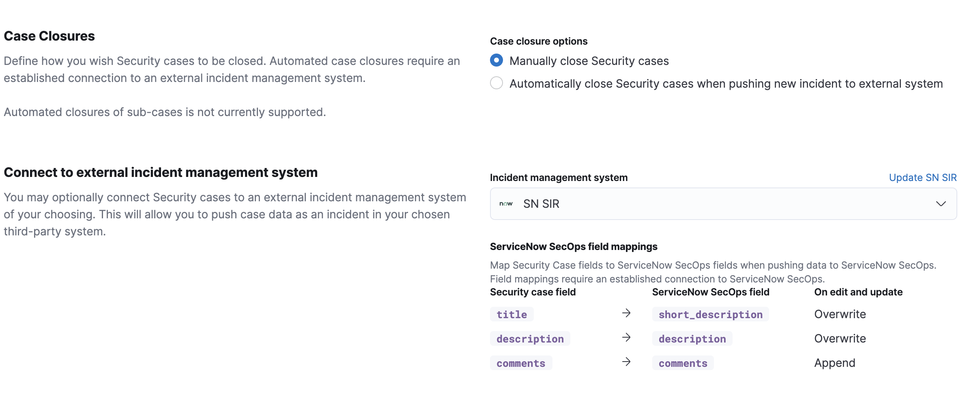Click Append action in comments row

tap(834, 363)
